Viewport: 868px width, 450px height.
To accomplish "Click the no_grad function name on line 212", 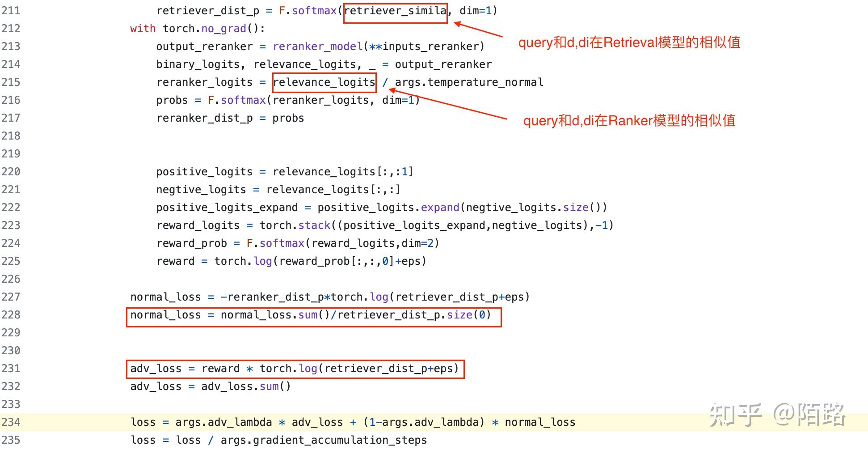I will [223, 28].
